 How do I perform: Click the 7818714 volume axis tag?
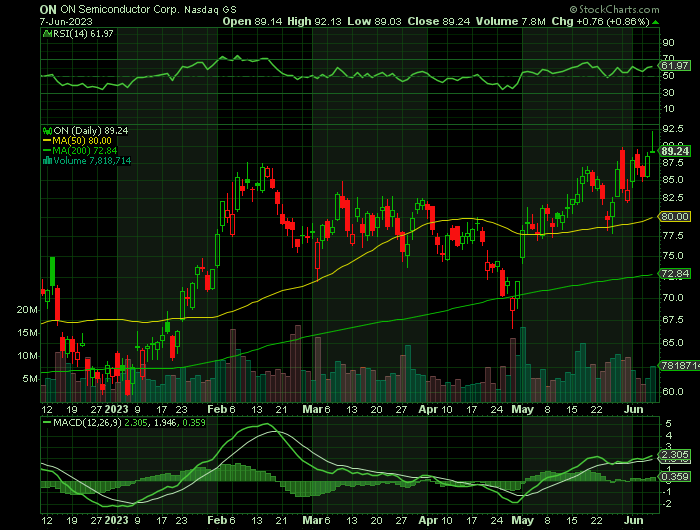[x=680, y=366]
